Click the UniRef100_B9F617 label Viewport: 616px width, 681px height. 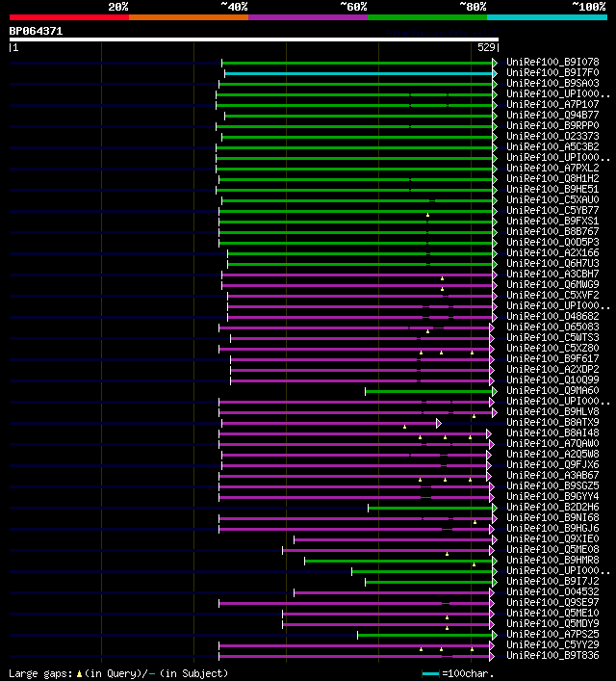(x=552, y=358)
